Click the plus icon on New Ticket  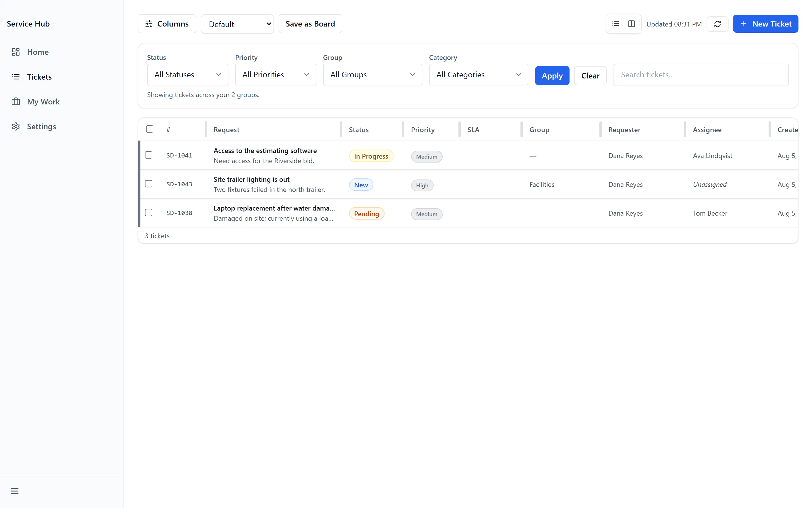[743, 24]
